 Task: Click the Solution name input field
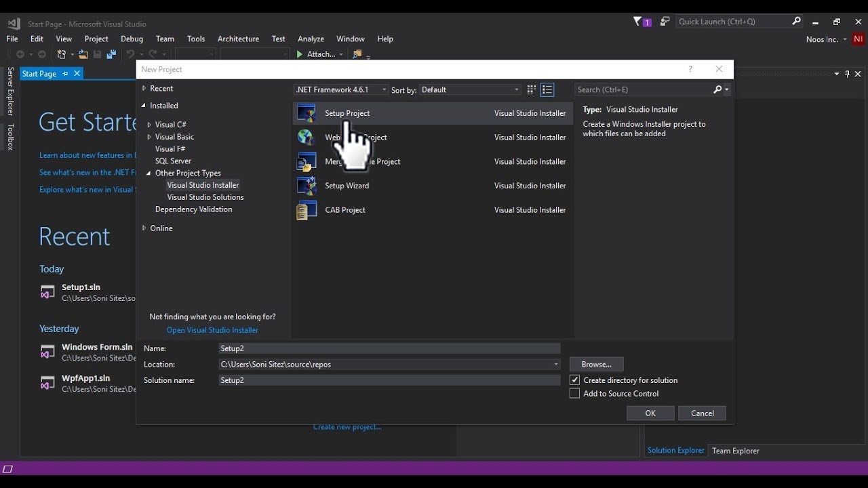390,380
